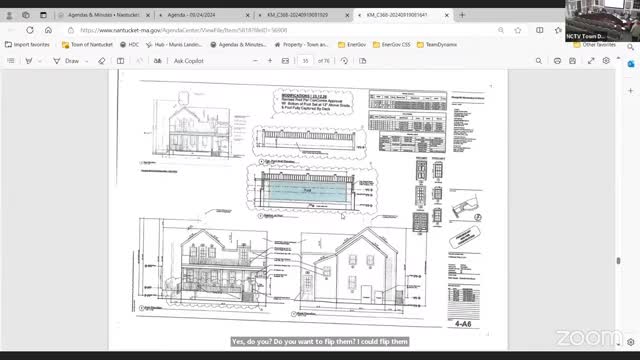Open Agendas & Minutes bookmark
640x360 pixels.
point(238,44)
